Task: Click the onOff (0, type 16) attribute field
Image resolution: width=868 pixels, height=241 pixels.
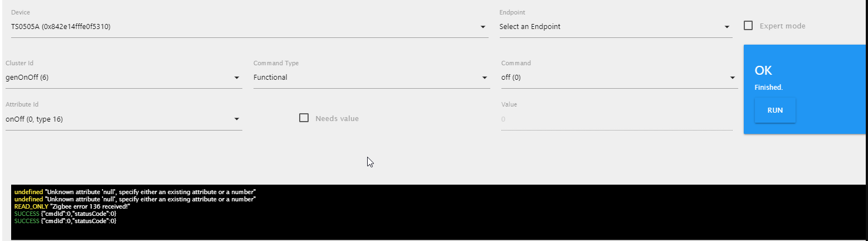Action: coord(124,119)
